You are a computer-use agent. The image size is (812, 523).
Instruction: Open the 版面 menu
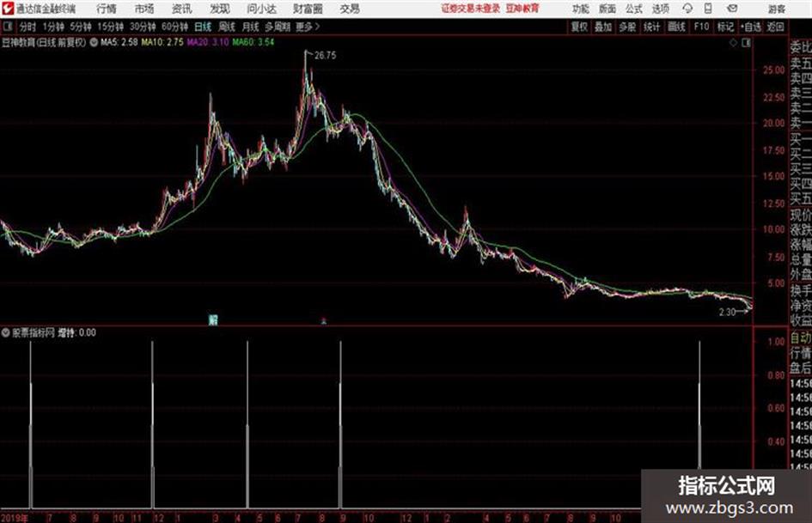pyautogui.click(x=607, y=9)
